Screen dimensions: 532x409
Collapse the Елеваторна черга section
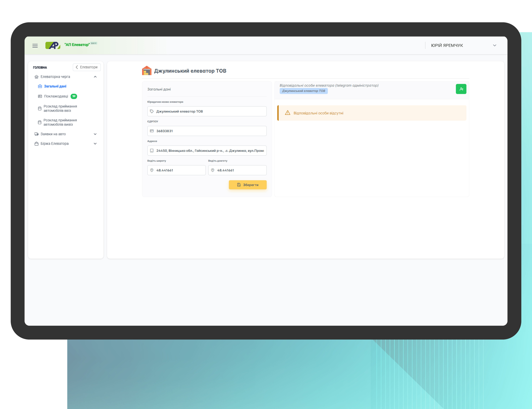[95, 77]
